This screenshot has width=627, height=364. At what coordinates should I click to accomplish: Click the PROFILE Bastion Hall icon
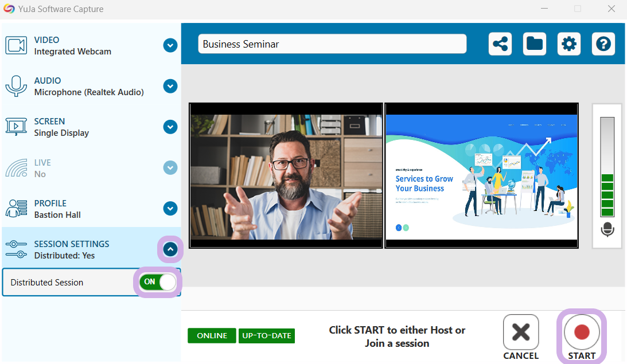16,208
